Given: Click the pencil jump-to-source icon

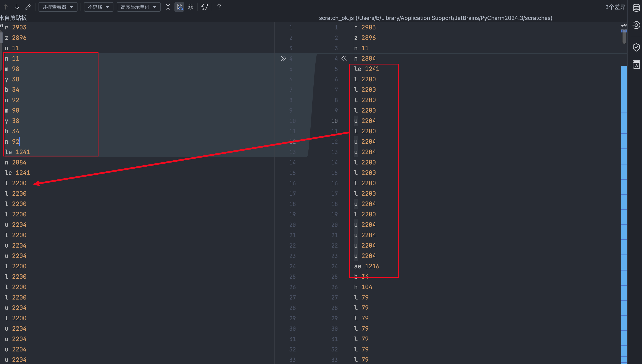Looking at the screenshot, I should click(28, 7).
